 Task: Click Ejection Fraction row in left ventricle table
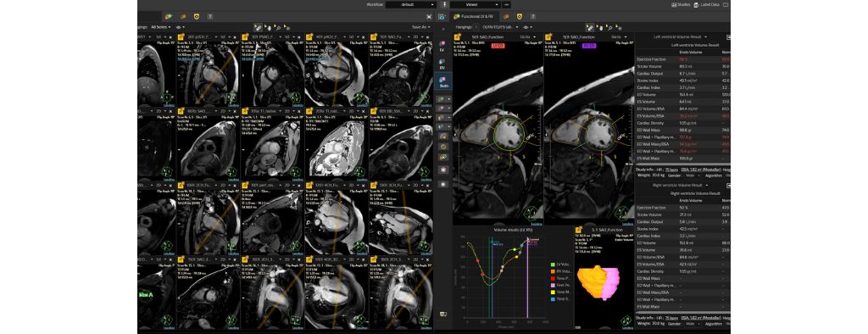click(682, 58)
